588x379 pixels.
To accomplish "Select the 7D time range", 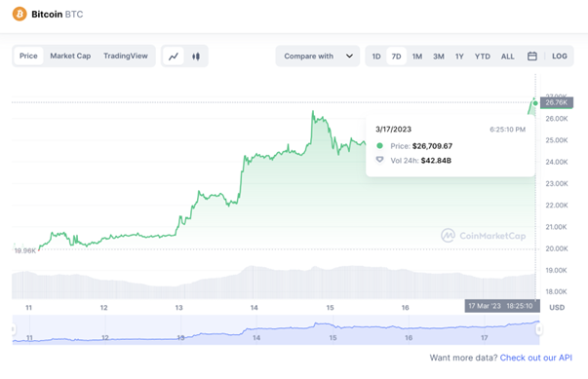I will point(396,57).
